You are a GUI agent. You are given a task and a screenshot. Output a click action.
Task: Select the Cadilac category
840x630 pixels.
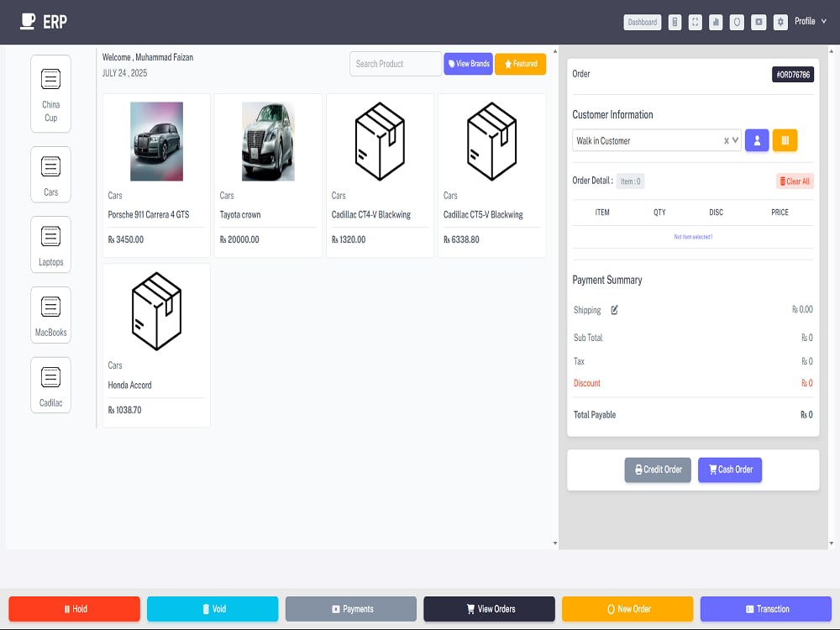click(x=51, y=386)
